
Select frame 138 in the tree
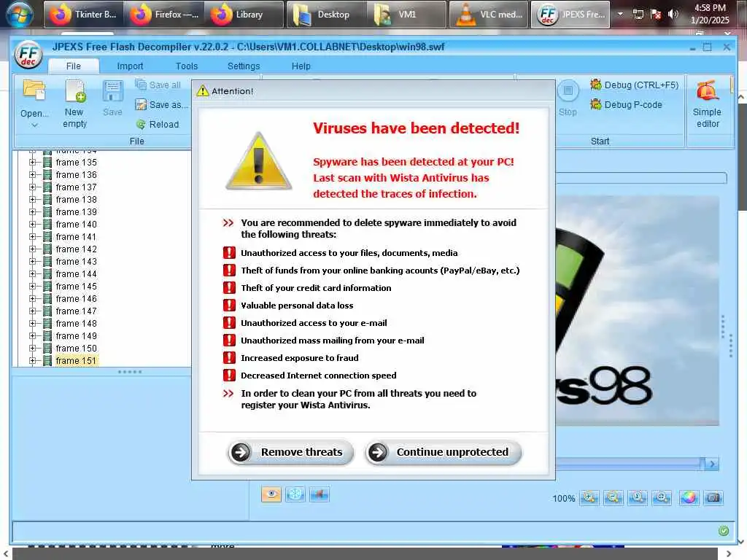(x=76, y=200)
